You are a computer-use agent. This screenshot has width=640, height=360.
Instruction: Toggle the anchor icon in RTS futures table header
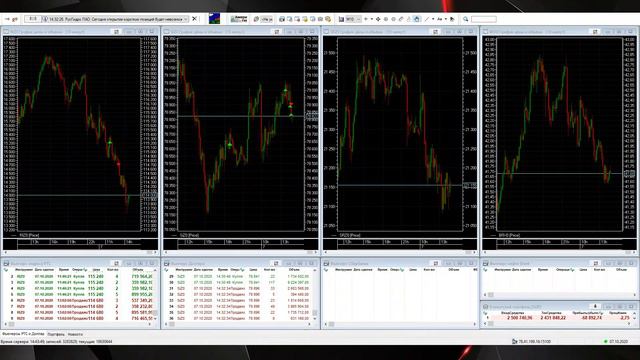click(116, 264)
